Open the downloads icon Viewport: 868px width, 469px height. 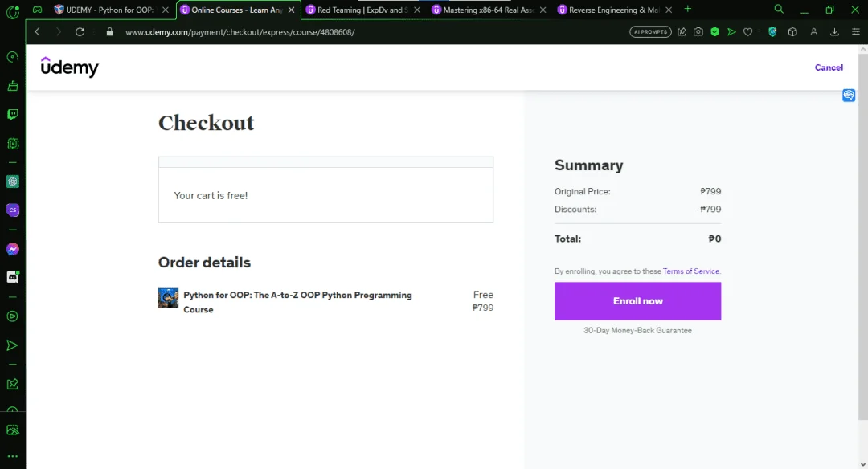click(x=834, y=32)
